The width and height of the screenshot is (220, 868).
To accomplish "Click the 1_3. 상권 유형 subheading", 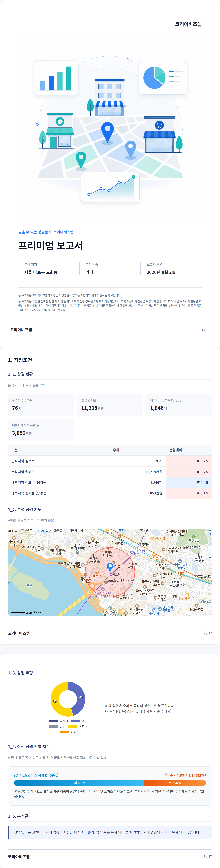I will coord(21,673).
